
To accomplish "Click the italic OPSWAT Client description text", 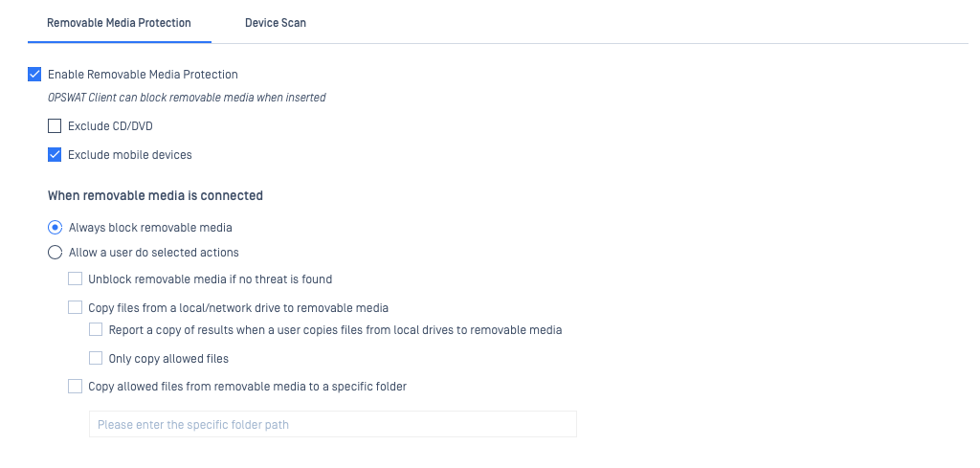I will pyautogui.click(x=187, y=98).
